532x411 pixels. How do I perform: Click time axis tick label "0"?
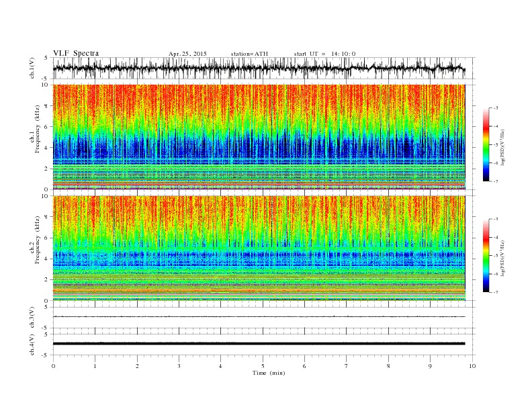(53, 366)
